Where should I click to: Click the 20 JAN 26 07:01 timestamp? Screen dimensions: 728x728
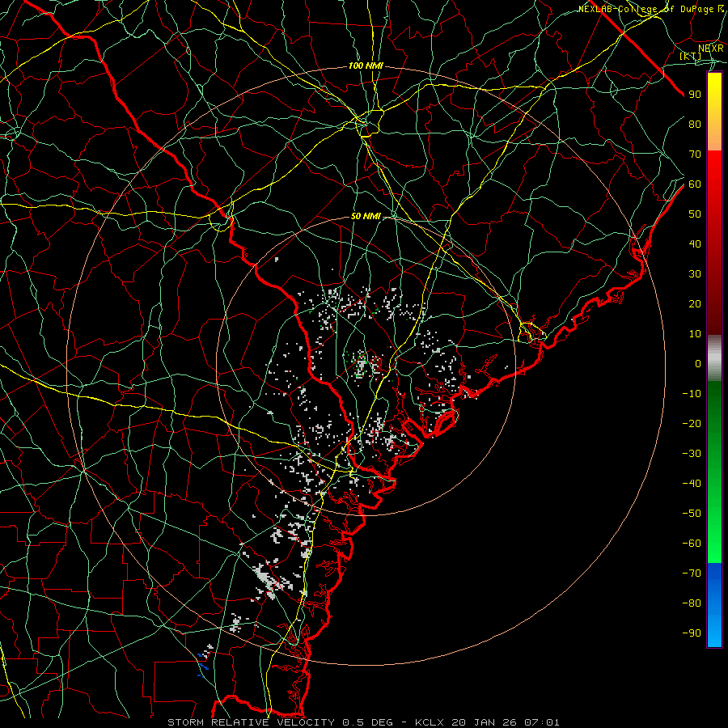tap(506, 722)
